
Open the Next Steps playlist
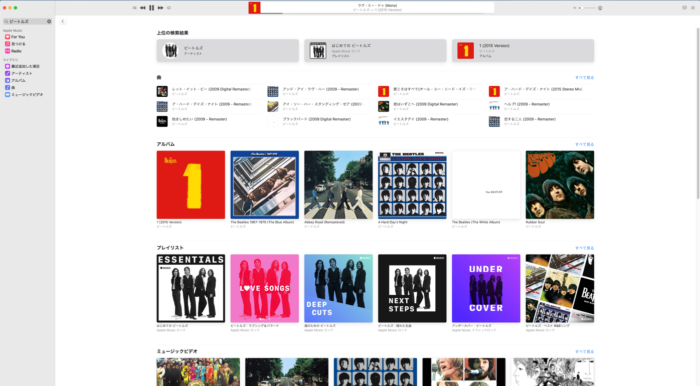click(412, 288)
